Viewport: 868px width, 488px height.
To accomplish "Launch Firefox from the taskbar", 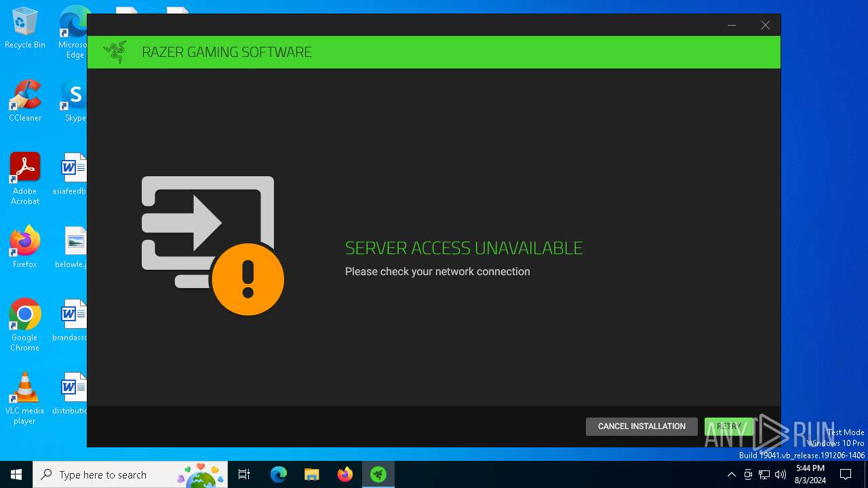I will (345, 474).
